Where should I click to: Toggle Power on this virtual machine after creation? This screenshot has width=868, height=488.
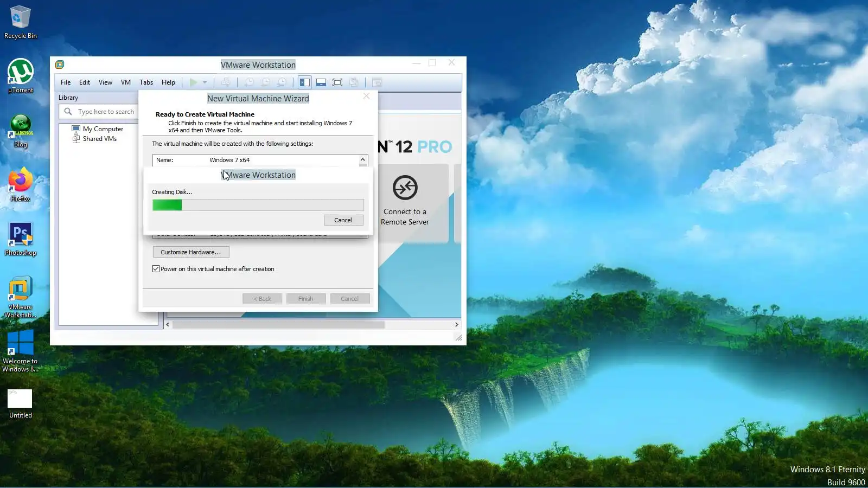(x=156, y=269)
